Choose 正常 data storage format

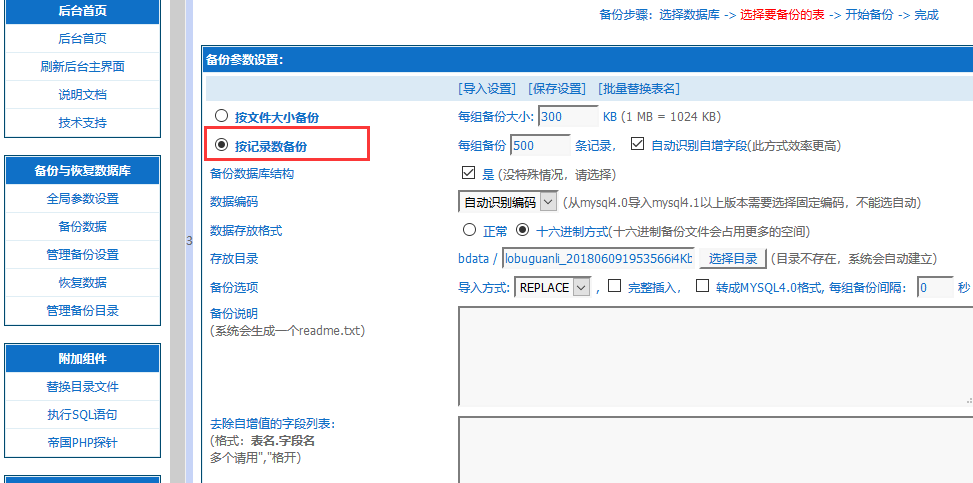click(x=469, y=230)
